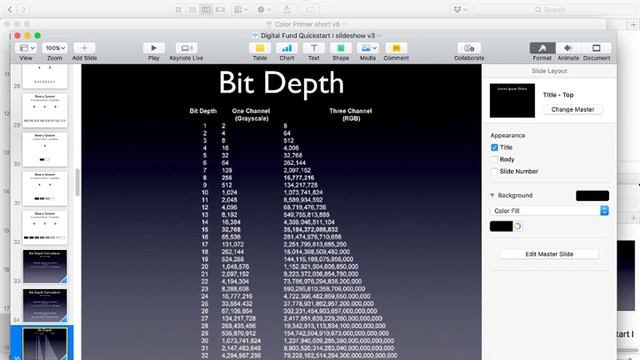Open the group-by dropdown in background window
Viewport: 640px width, 360px height.
[240, 9]
